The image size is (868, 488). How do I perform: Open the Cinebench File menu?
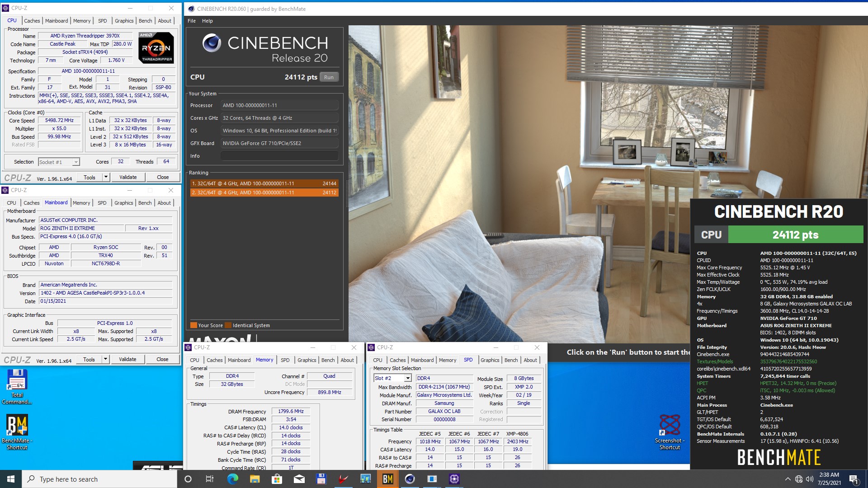(x=192, y=21)
